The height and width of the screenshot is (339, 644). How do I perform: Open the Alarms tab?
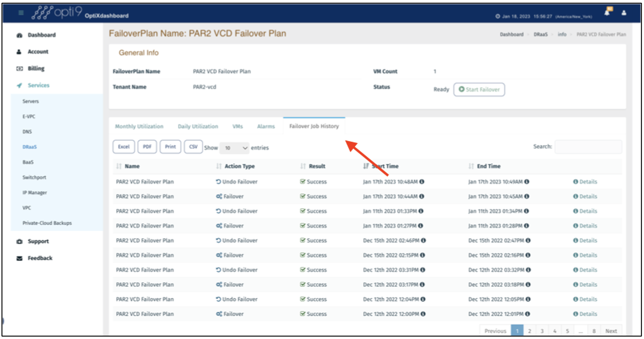click(x=266, y=126)
